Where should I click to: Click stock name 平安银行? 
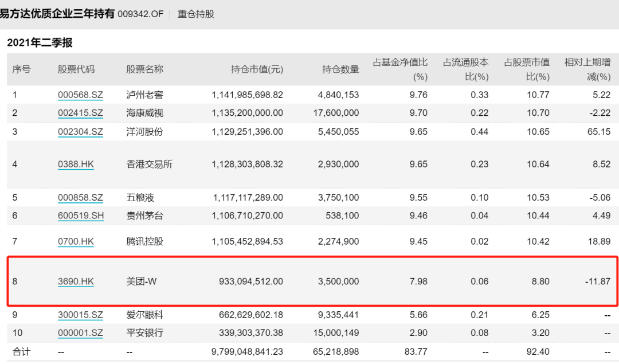144,333
